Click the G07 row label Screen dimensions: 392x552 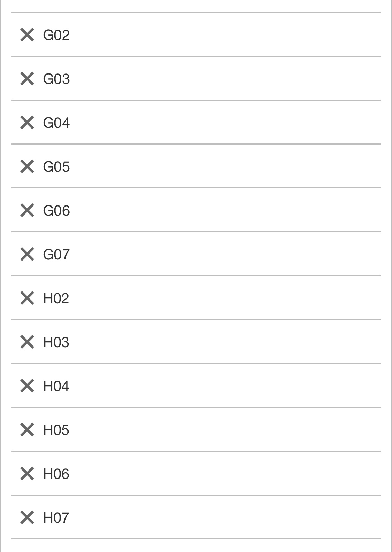point(56,255)
